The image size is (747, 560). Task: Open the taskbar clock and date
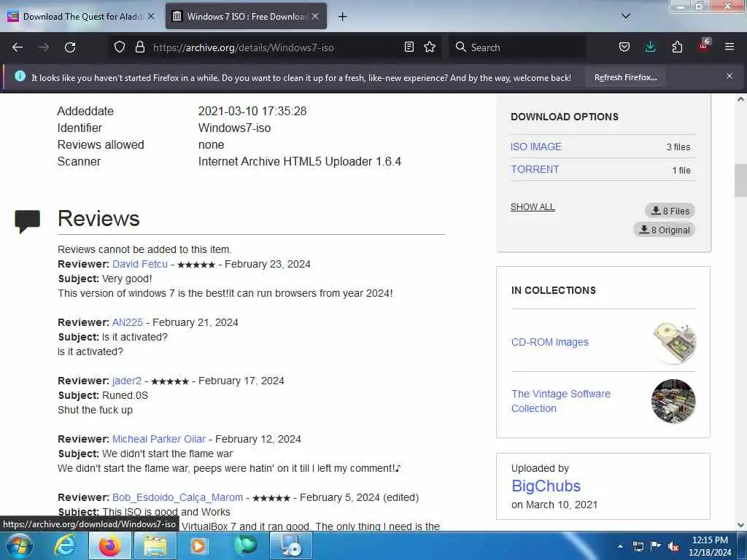pos(710,546)
